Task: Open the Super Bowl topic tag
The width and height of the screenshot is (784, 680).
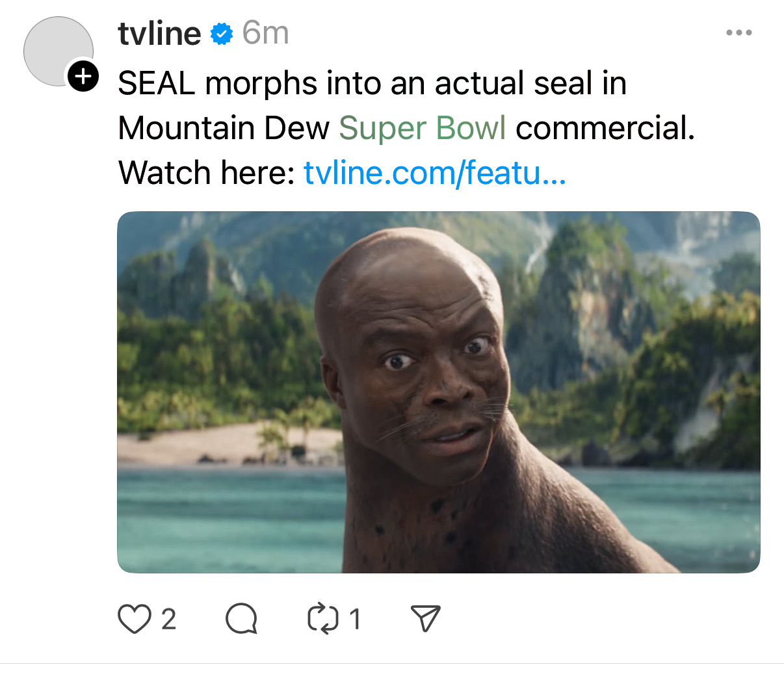Action: pos(422,128)
